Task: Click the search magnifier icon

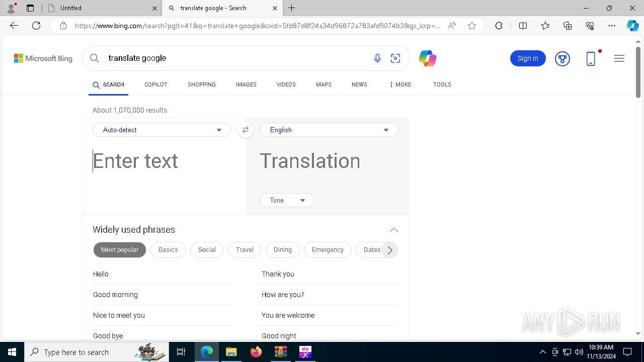Action: pyautogui.click(x=94, y=58)
